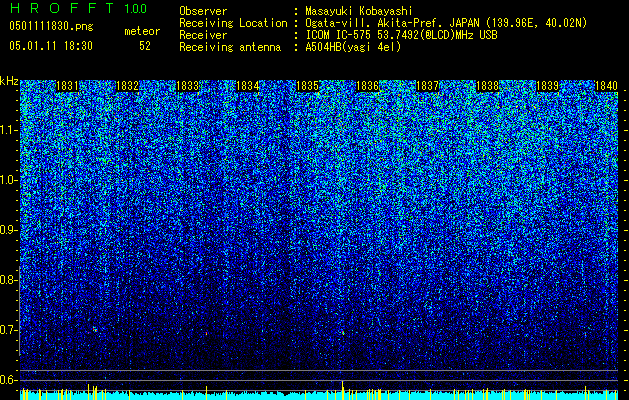
Task: Click the HROFFT 1.0.0 title text
Action: [x=78, y=8]
